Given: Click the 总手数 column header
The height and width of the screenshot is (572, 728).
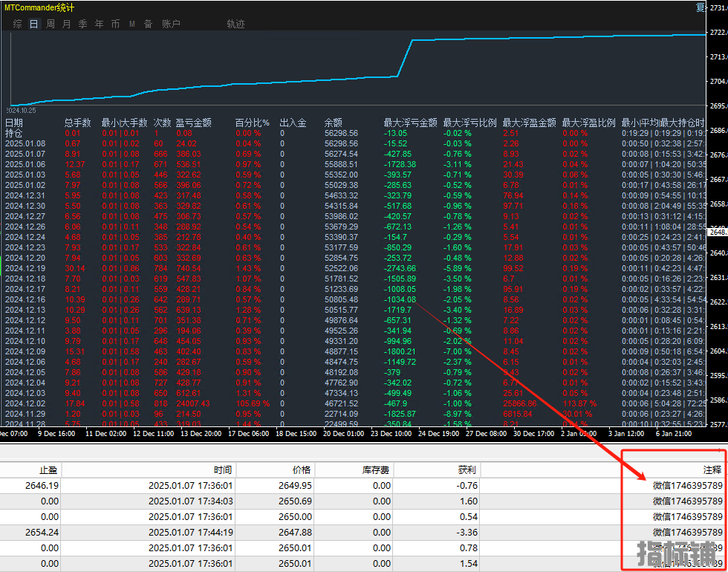Looking at the screenshot, I should click(x=77, y=123).
